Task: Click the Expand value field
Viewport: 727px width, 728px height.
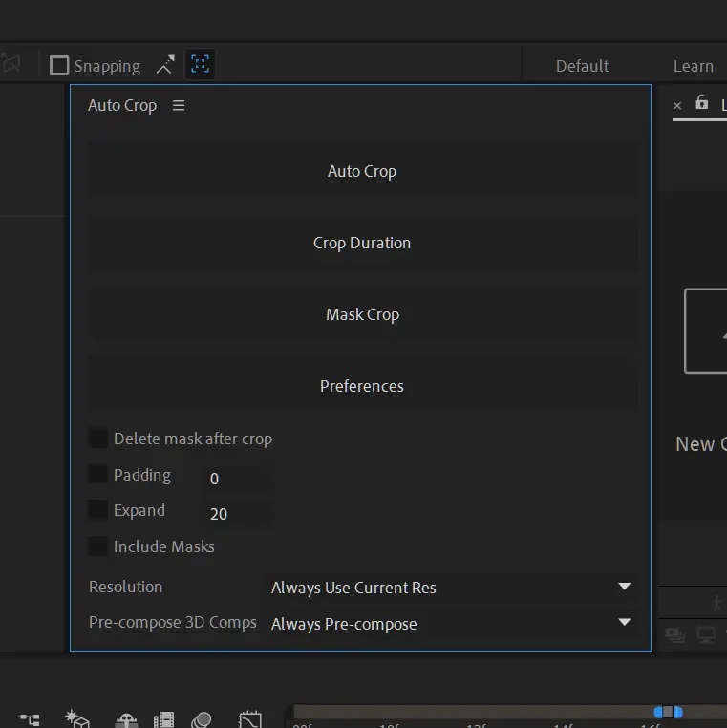Action: pos(238,513)
